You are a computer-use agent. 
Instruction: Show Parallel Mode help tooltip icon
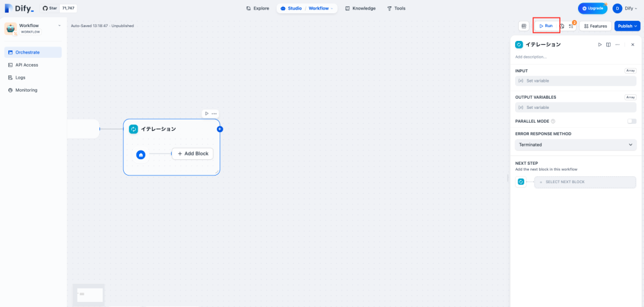(553, 121)
